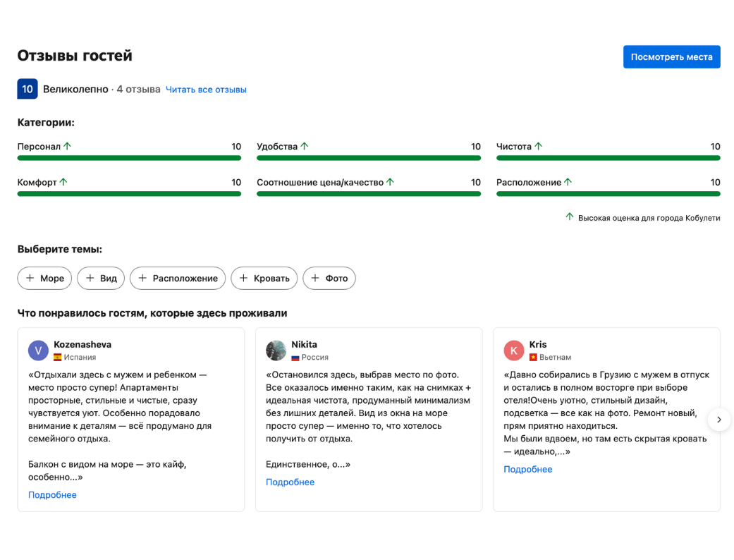The height and width of the screenshot is (560, 734).
Task: Show next reviews with right chevron
Action: [x=718, y=420]
